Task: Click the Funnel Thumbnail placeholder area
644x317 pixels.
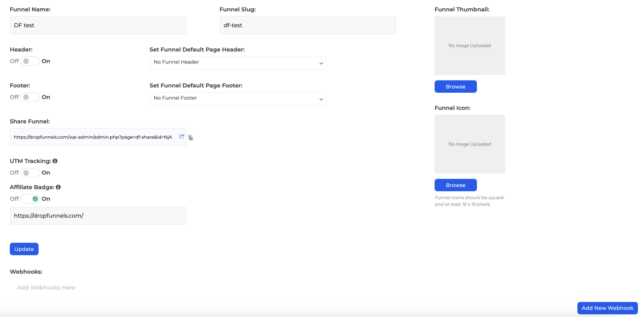Action: (x=469, y=46)
